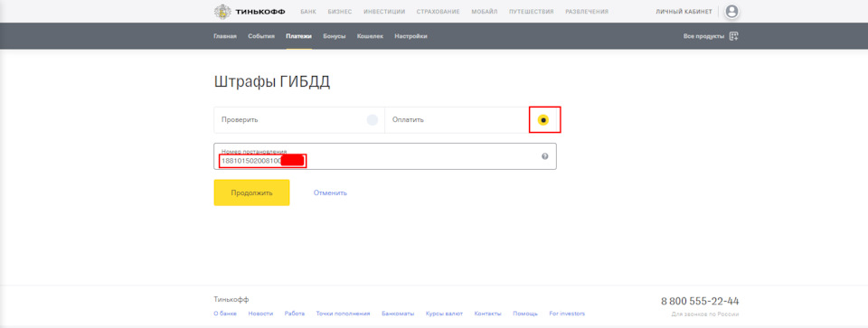Open Все продукты in navigation bar

703,36
